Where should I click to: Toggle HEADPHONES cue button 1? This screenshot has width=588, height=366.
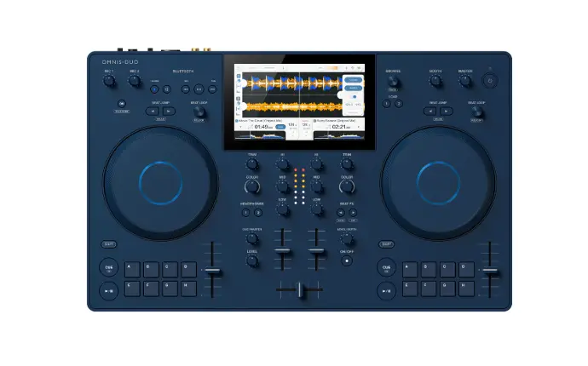click(x=245, y=213)
